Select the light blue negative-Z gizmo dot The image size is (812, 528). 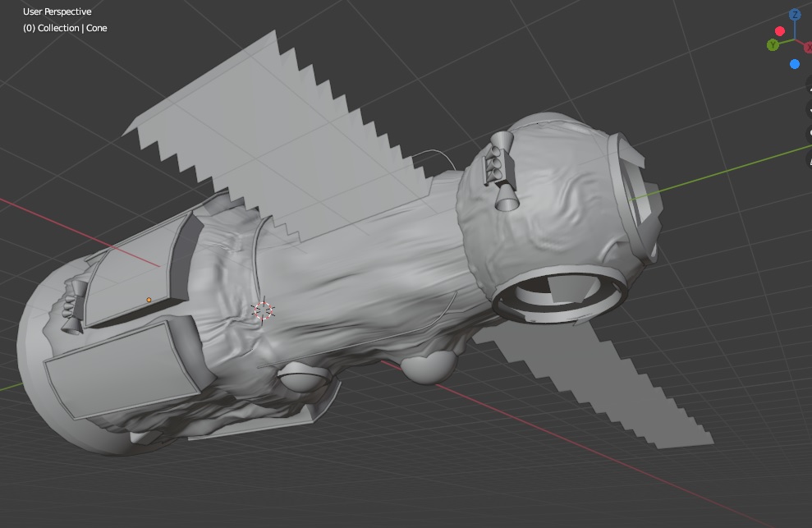click(795, 64)
